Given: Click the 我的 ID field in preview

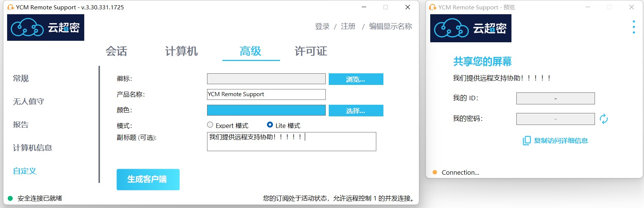Looking at the screenshot, I should pos(555,98).
